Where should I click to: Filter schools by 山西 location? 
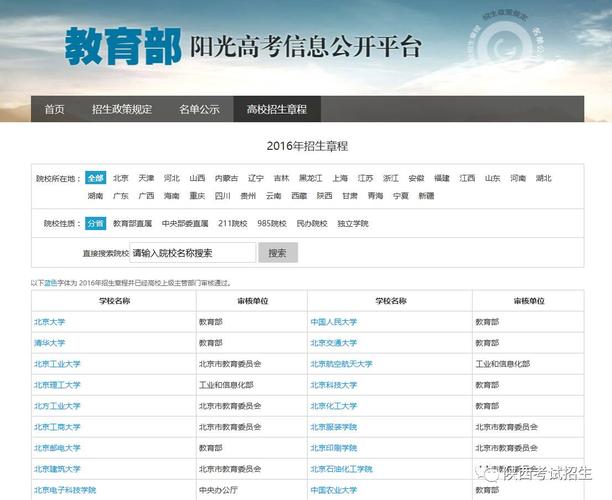pyautogui.click(x=197, y=178)
